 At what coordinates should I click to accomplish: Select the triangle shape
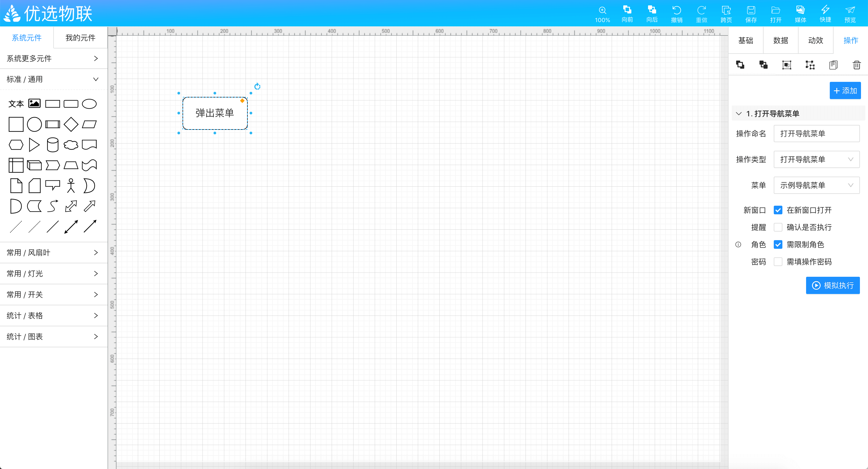pos(34,145)
